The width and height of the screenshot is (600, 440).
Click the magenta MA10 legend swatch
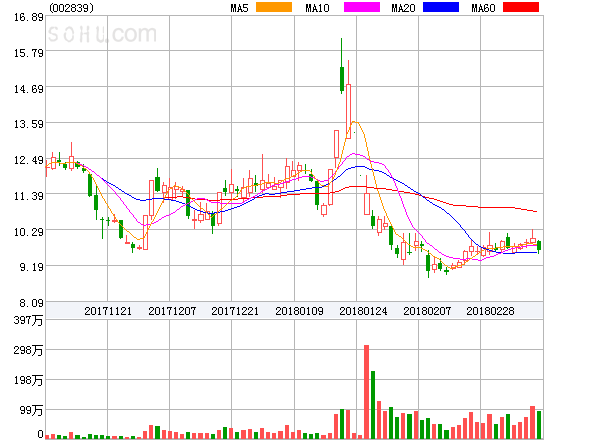coord(362,7)
